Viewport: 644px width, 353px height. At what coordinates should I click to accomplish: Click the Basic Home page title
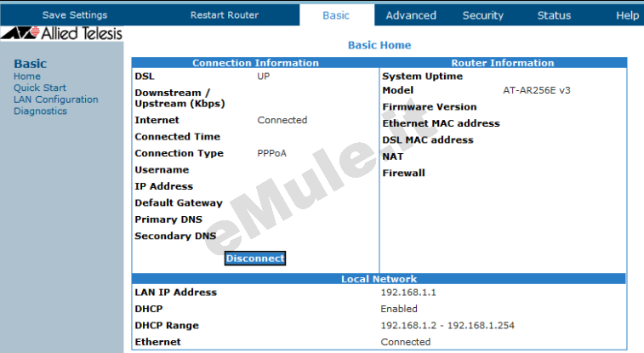(379, 45)
